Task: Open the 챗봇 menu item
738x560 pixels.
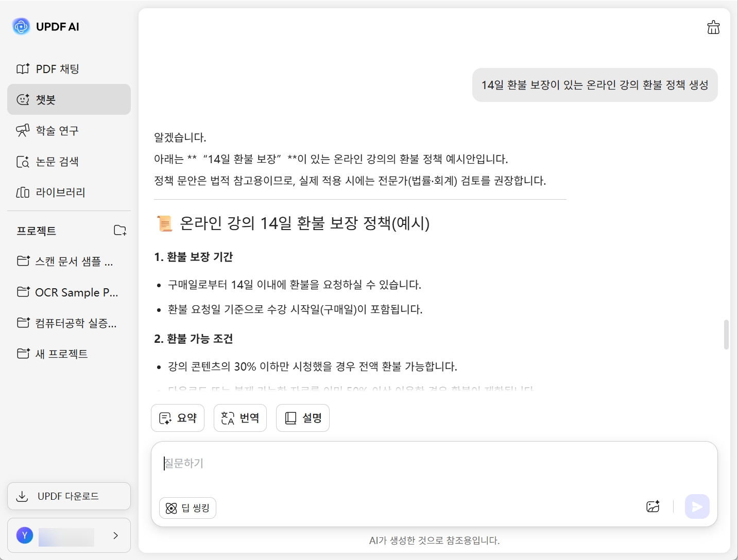Action: coord(69,99)
